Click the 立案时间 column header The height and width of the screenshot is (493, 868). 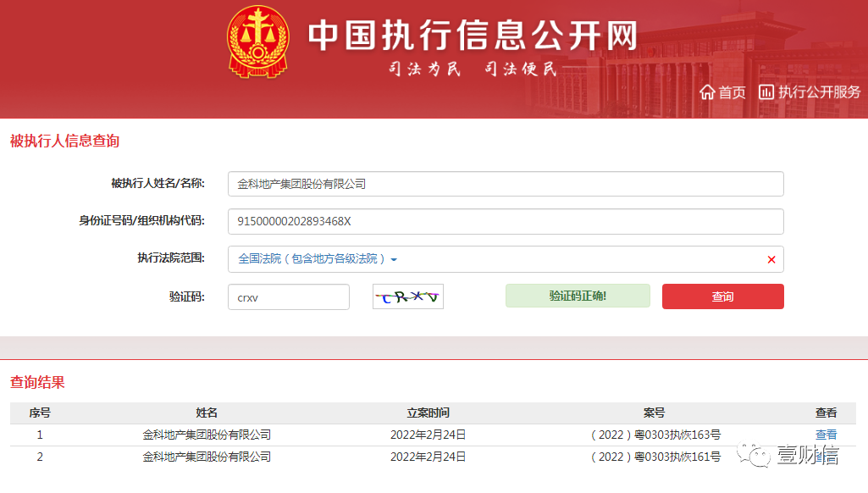428,413
